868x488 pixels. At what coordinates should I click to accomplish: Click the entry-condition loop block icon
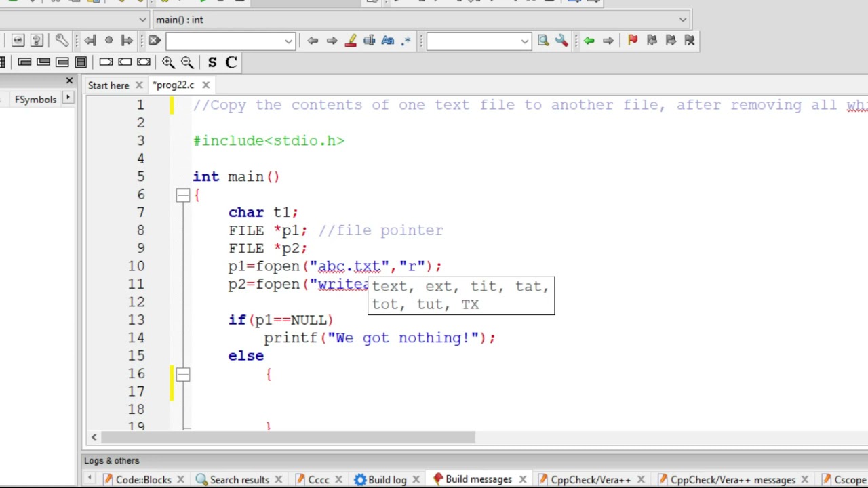pos(24,62)
